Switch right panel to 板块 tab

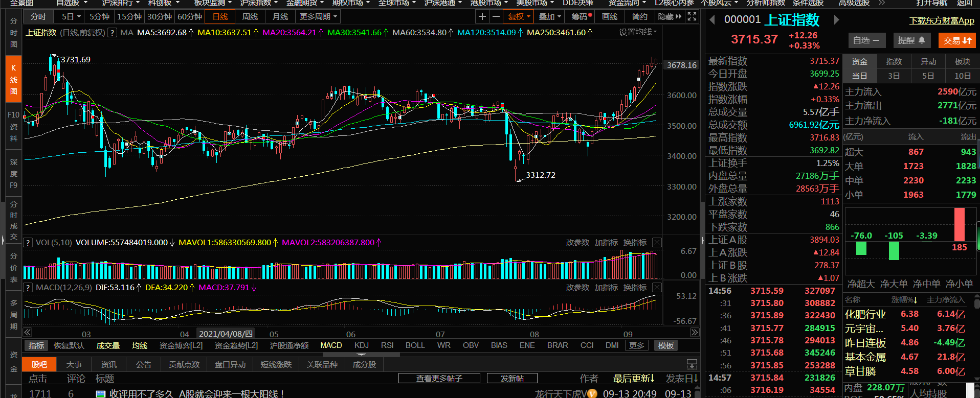963,62
